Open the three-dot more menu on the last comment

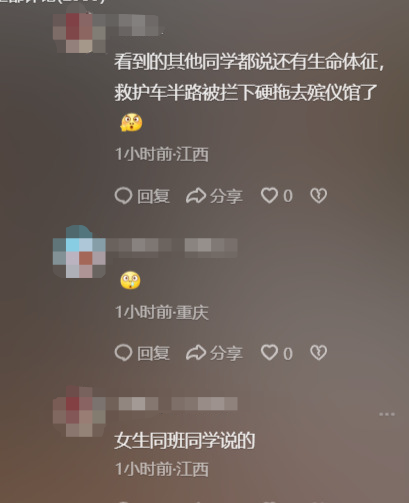[x=387, y=414]
